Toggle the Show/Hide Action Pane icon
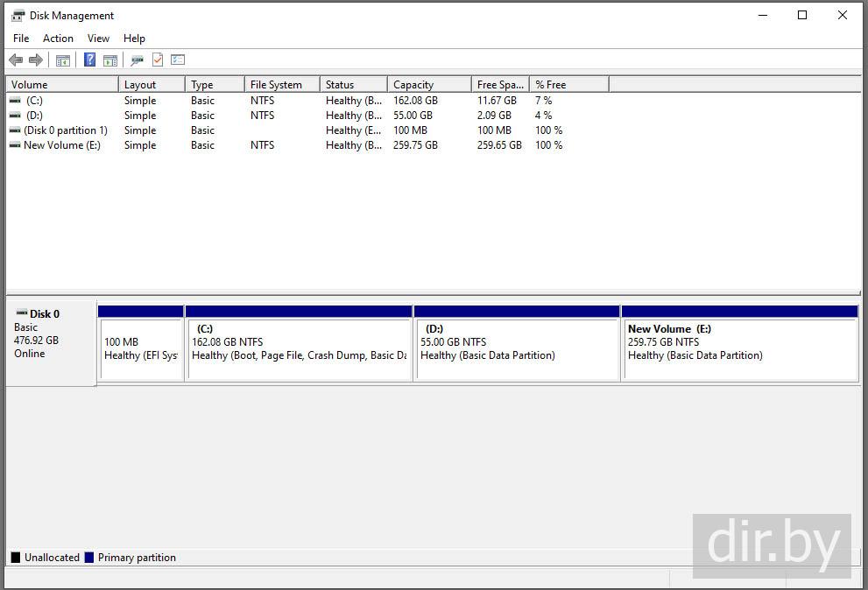The height and width of the screenshot is (590, 868). click(x=110, y=60)
